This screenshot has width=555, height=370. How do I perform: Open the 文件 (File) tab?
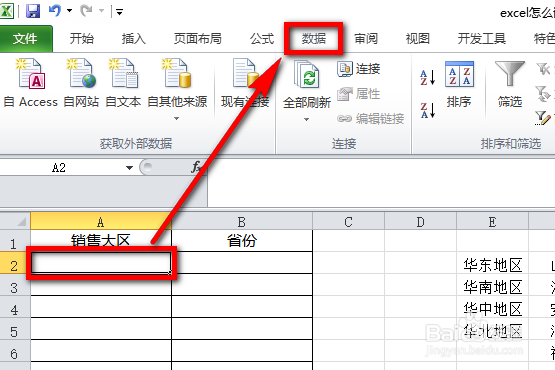click(25, 39)
